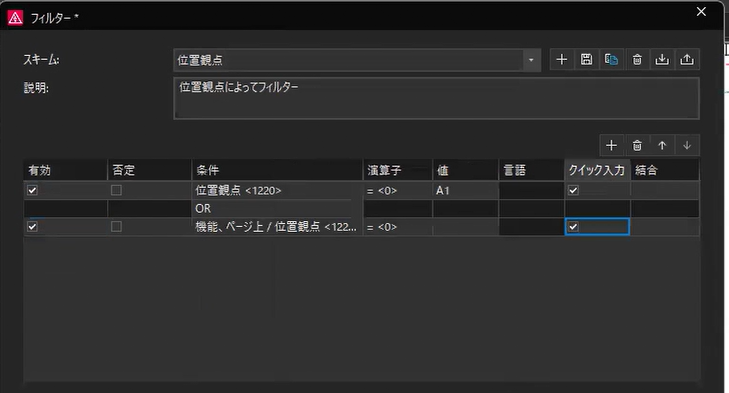
Task: Toggle クイック入力 checkbox for 機能、ページ上 row
Action: point(573,226)
